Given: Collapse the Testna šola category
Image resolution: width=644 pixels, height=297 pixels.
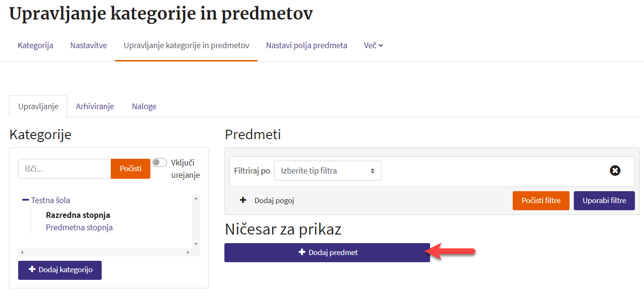Looking at the screenshot, I should click(26, 200).
